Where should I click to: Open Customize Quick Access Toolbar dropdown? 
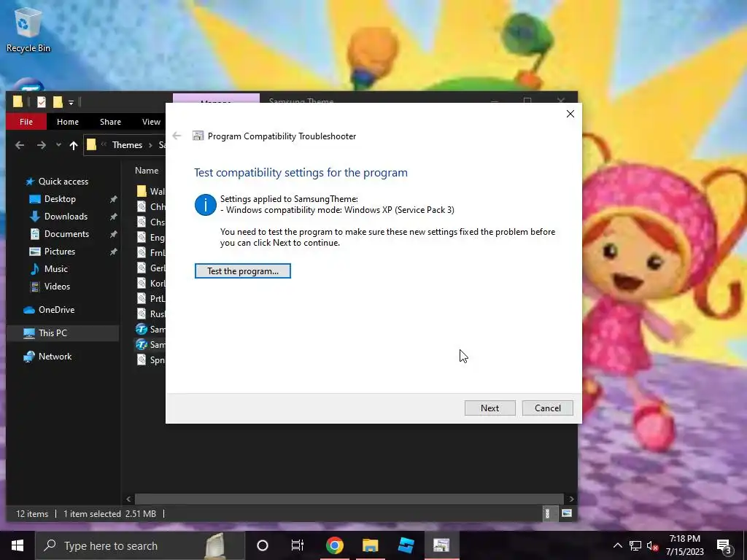71,102
